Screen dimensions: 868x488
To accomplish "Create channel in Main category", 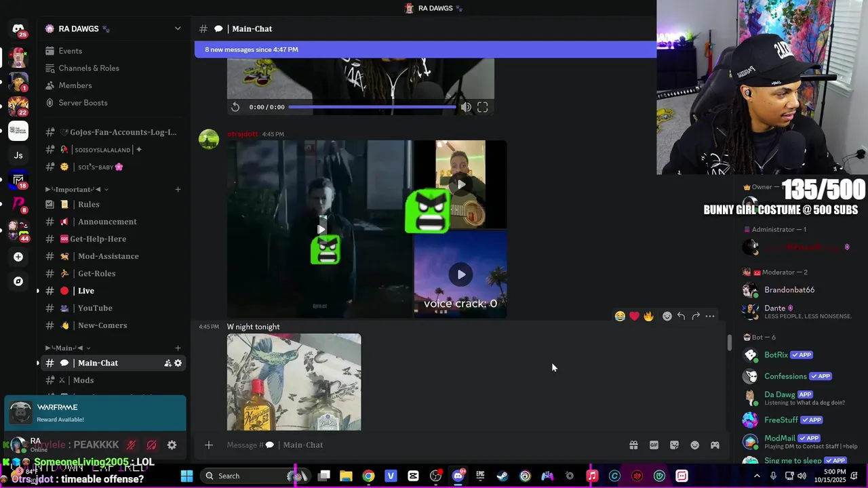I will (x=178, y=348).
